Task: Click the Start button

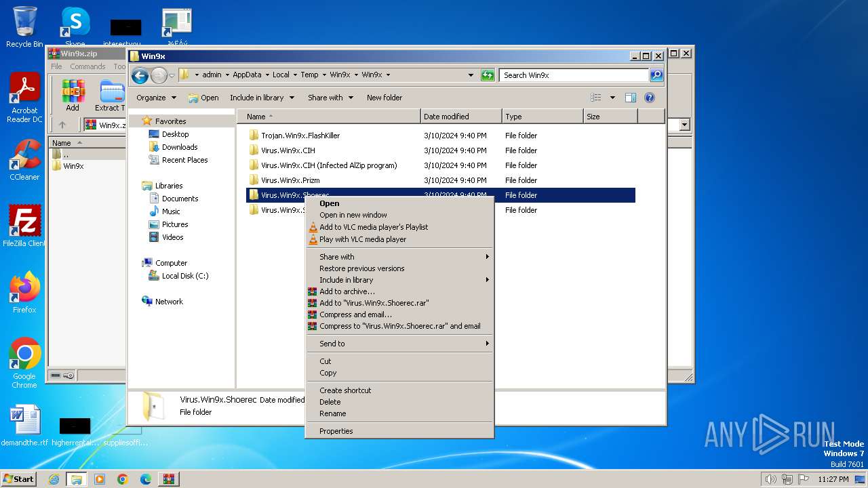Action: [19, 479]
